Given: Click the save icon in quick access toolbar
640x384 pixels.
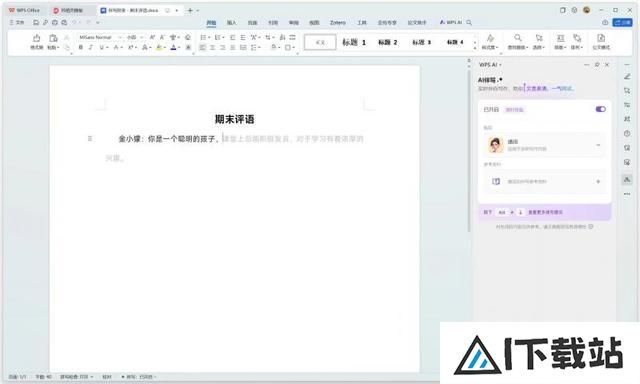Looking at the screenshot, I should click(36, 22).
